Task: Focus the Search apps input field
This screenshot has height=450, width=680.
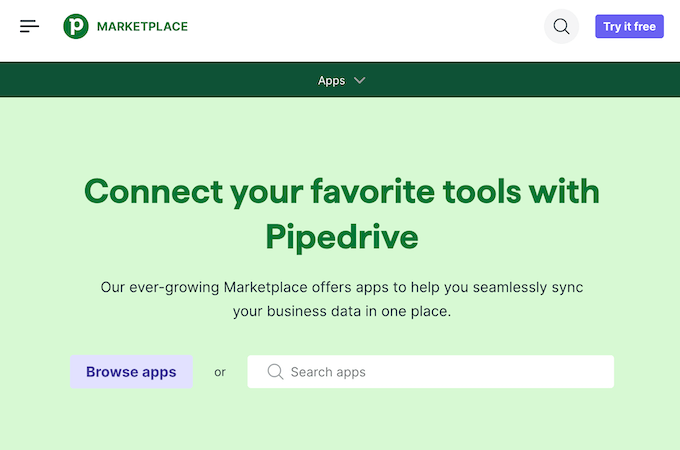Action: tap(431, 372)
